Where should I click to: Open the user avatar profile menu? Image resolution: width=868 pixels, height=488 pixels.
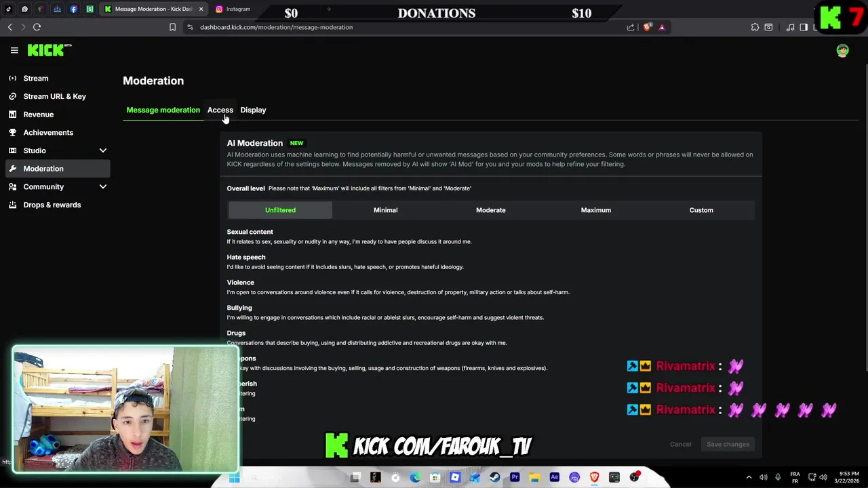(842, 51)
